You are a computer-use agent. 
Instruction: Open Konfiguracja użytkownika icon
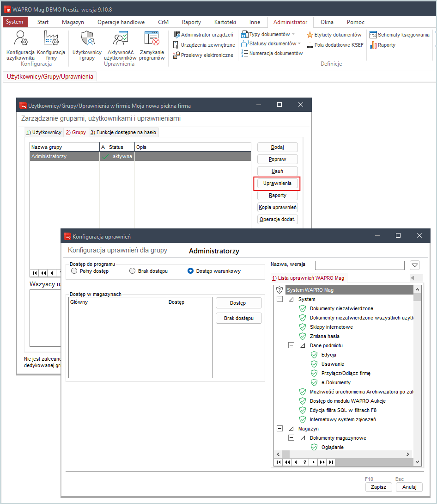coord(20,38)
